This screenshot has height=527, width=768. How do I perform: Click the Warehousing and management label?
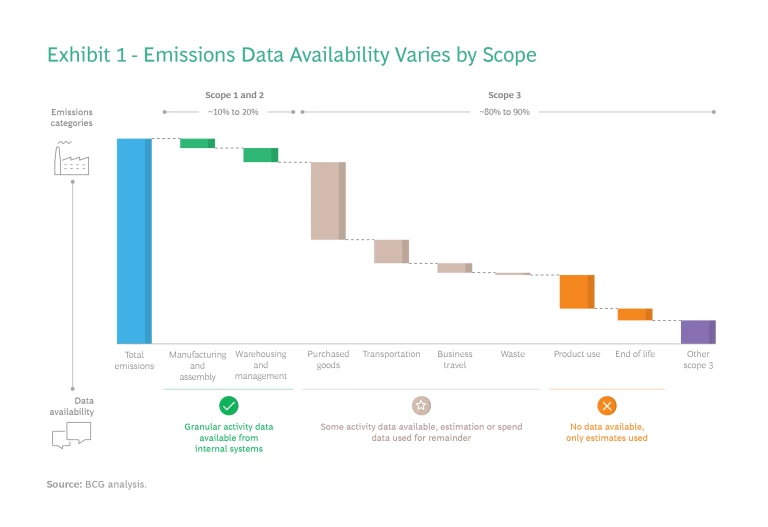[261, 365]
